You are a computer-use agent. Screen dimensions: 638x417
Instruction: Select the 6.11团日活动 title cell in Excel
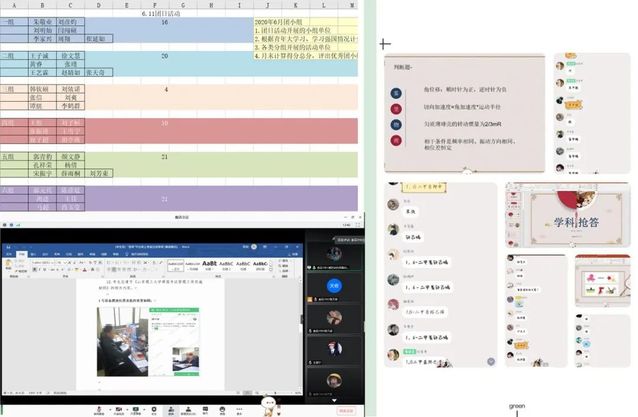tap(160, 11)
